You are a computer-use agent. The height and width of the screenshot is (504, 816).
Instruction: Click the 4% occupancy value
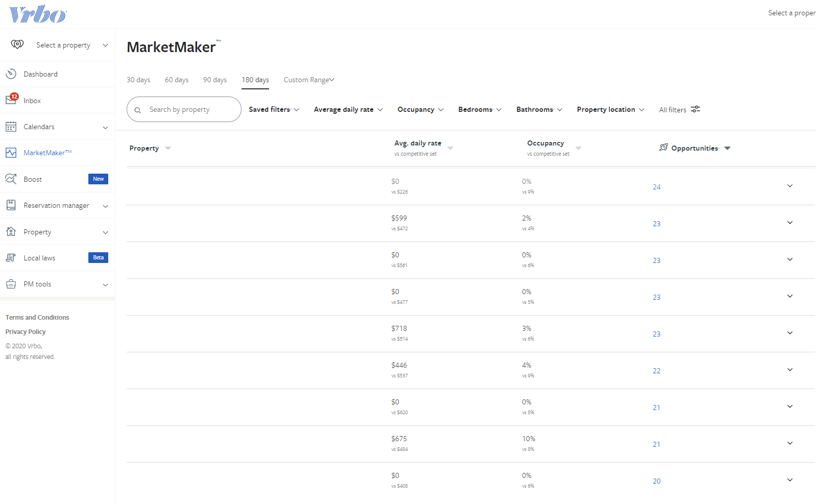[x=526, y=365]
